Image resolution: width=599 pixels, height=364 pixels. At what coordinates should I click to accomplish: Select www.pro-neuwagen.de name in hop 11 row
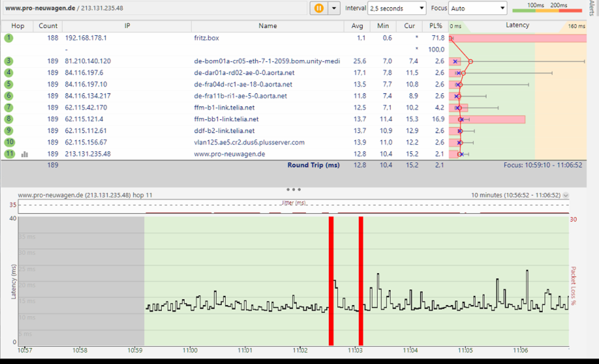(230, 154)
